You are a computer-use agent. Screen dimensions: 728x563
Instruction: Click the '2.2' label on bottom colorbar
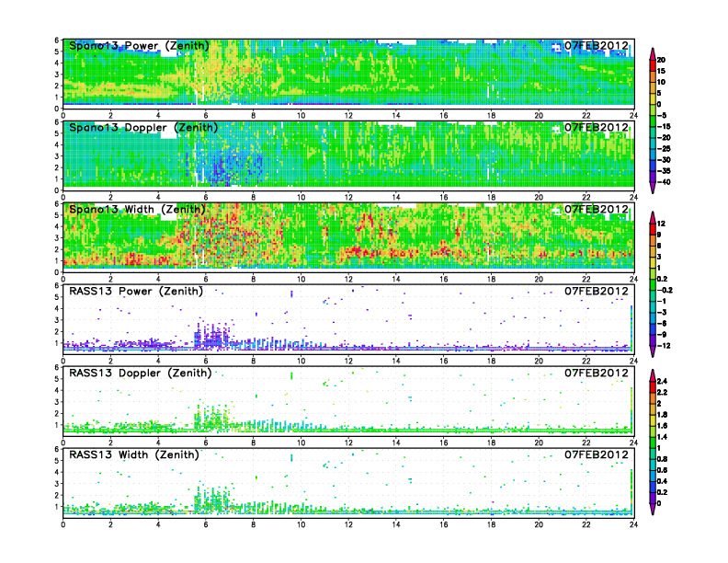662,392
